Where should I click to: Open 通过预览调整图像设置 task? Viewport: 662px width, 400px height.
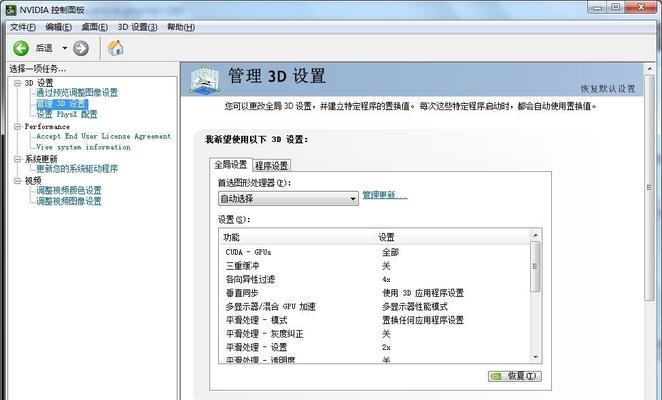pyautogui.click(x=77, y=93)
